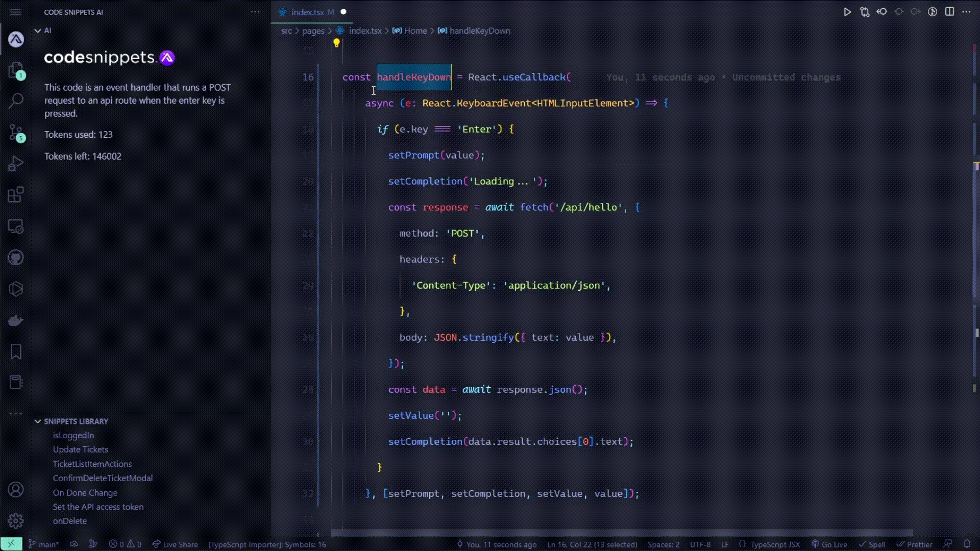Open the Code Snippets AI activity bar view
The image size is (980, 551).
pos(16,39)
